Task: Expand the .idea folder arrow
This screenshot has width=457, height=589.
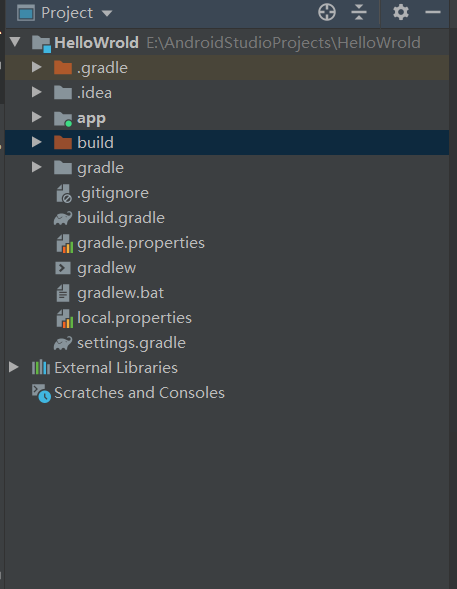Action: click(37, 92)
